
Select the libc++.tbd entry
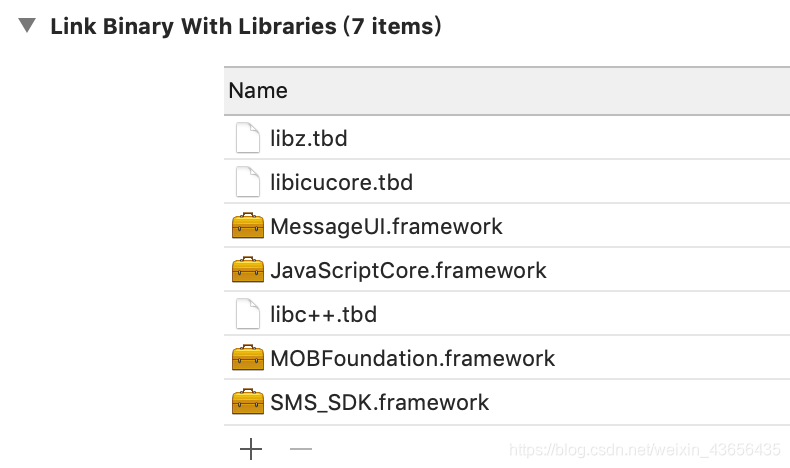(507, 313)
